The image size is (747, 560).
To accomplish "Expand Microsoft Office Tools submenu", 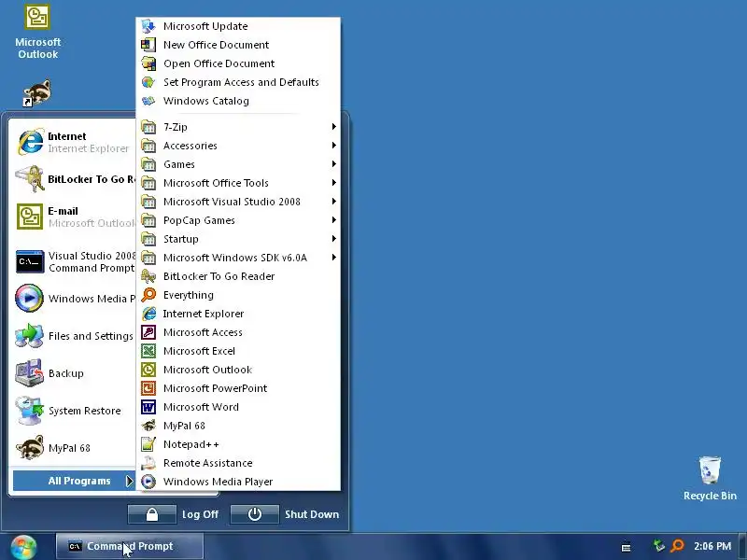I will 238,183.
